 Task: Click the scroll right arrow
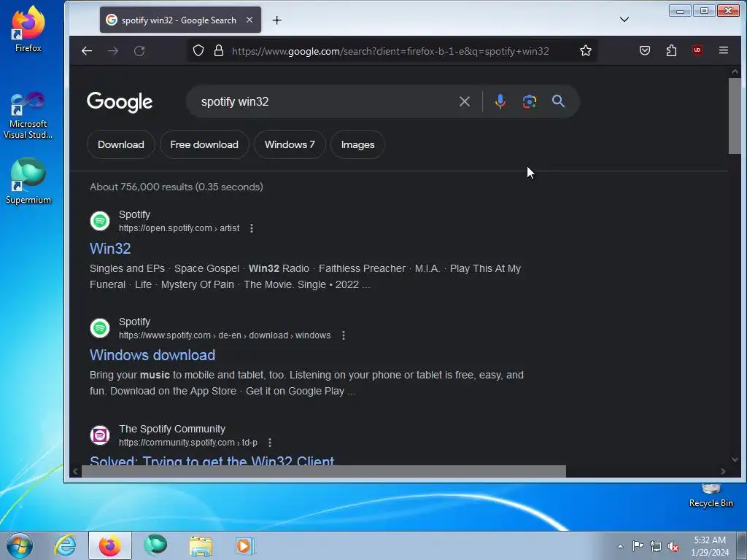pos(723,472)
